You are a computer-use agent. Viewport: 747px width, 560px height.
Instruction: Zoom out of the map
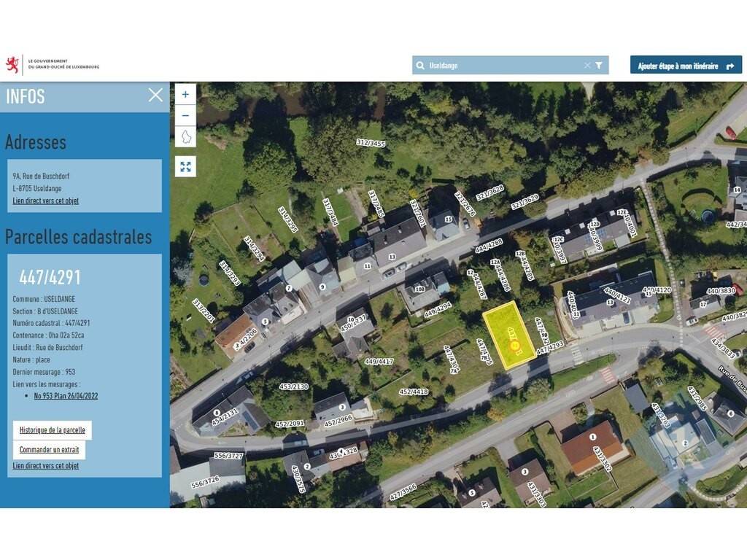pos(185,115)
